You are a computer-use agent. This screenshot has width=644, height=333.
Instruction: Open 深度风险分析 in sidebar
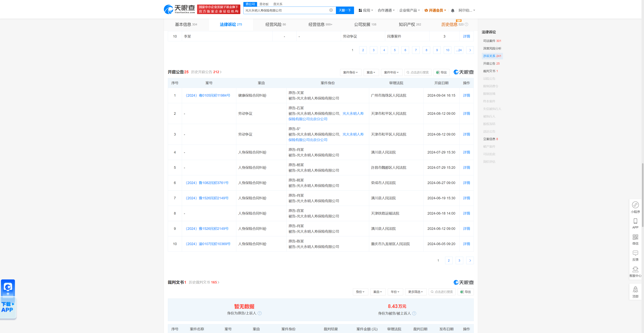[492, 48]
